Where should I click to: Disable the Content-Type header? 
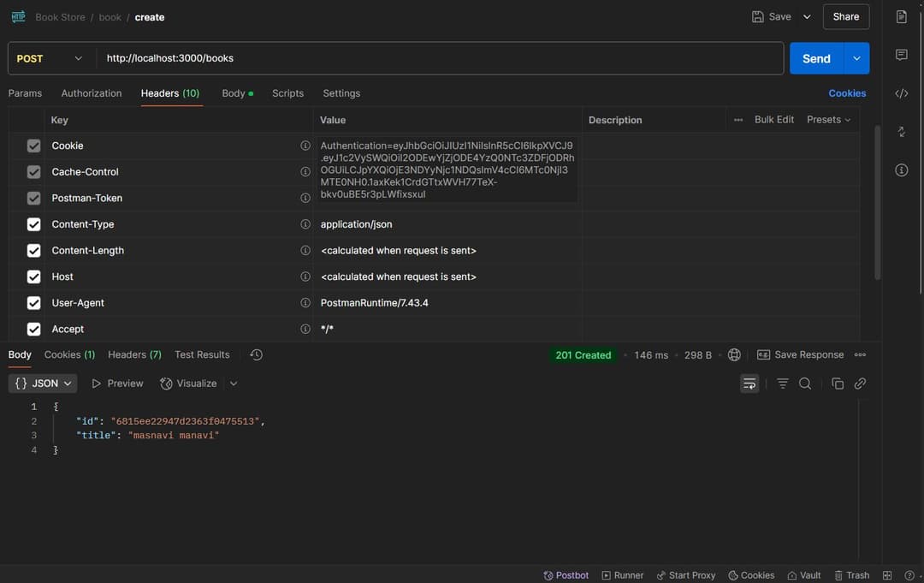(x=33, y=223)
